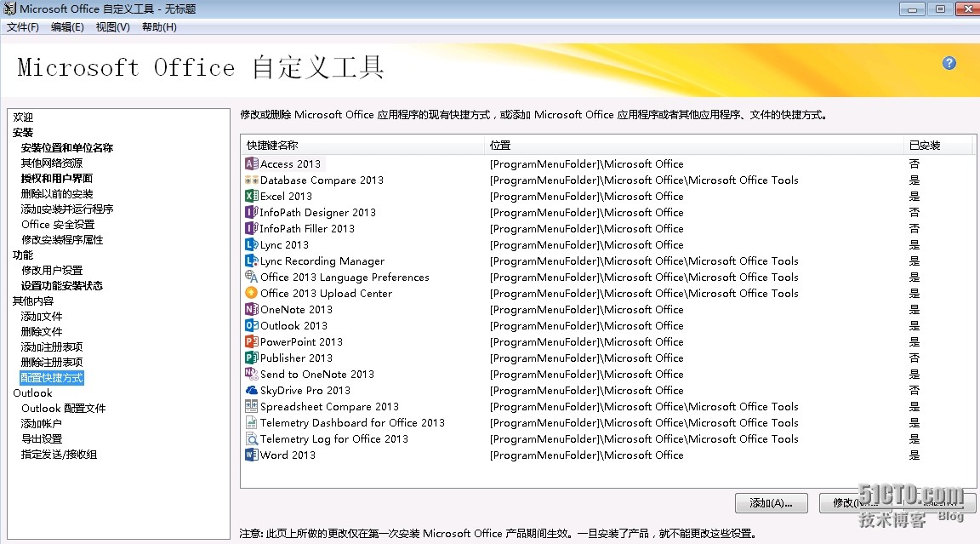Open 修改用户设置 page
Screen dimensions: 980x544
(52, 270)
